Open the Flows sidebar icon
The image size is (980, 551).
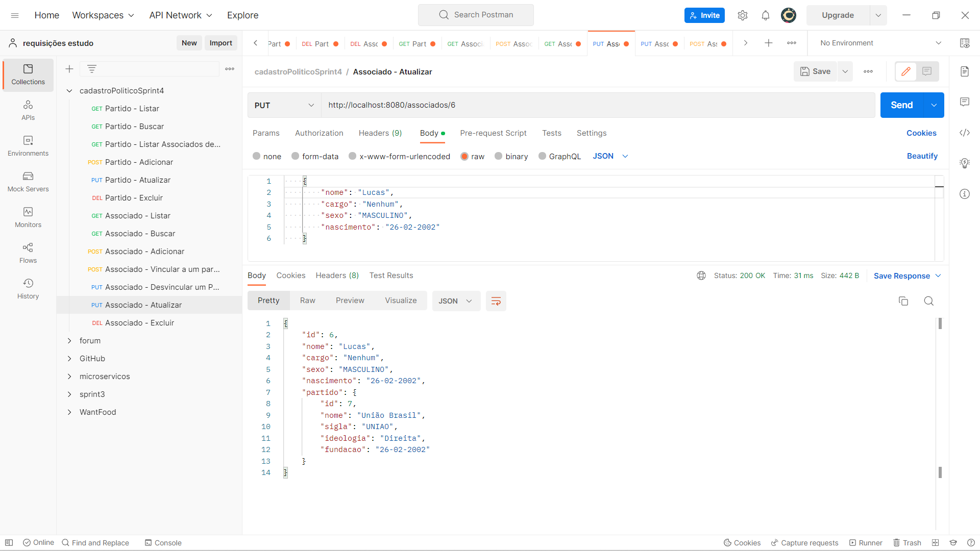point(28,252)
